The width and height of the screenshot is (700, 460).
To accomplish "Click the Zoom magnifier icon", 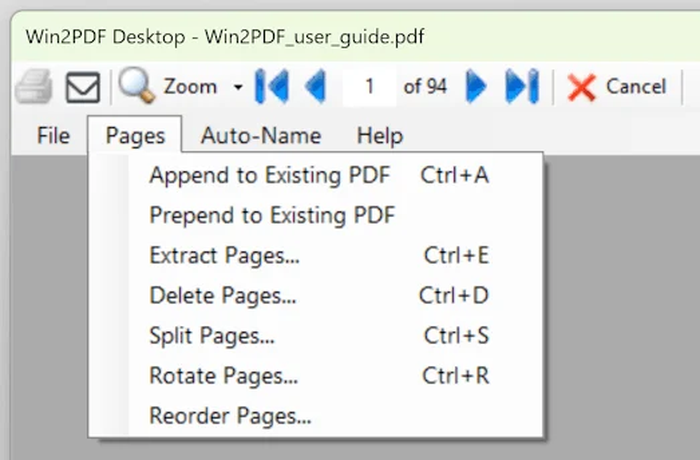I will [136, 85].
